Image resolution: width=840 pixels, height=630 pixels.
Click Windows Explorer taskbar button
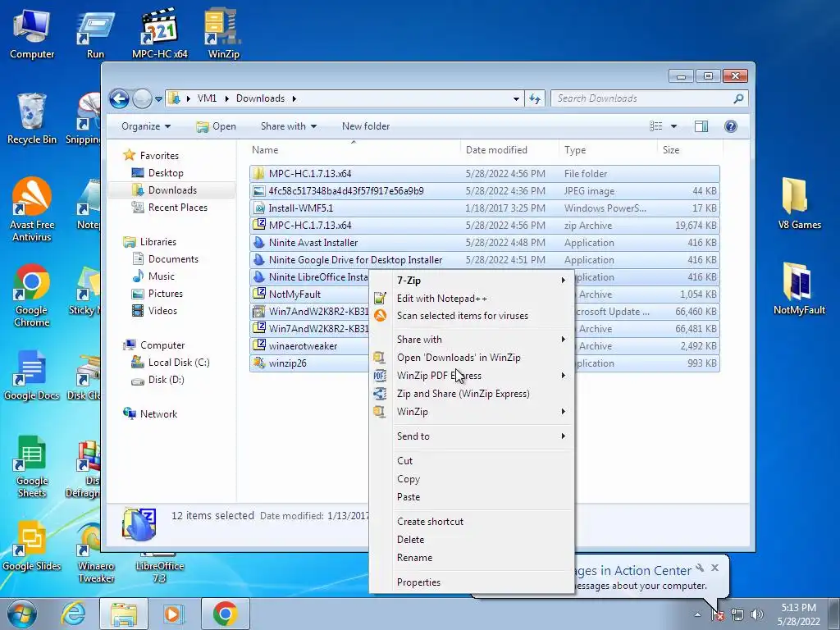[x=124, y=614]
